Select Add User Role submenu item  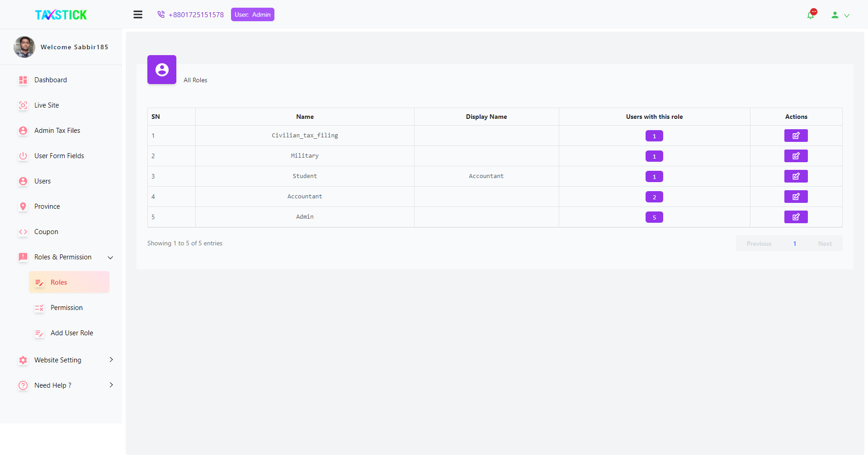(x=72, y=333)
